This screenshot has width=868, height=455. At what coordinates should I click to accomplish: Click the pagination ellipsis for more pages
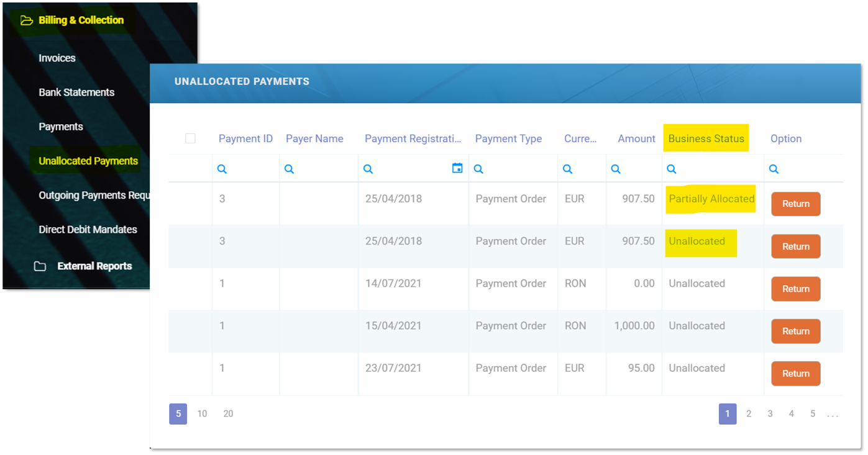pos(833,414)
